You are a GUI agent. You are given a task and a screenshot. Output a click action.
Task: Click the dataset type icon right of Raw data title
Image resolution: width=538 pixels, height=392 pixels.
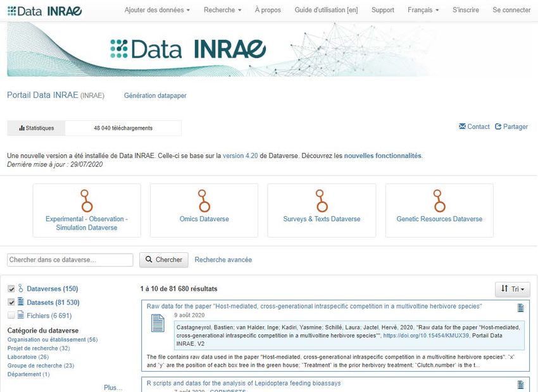(x=520, y=308)
